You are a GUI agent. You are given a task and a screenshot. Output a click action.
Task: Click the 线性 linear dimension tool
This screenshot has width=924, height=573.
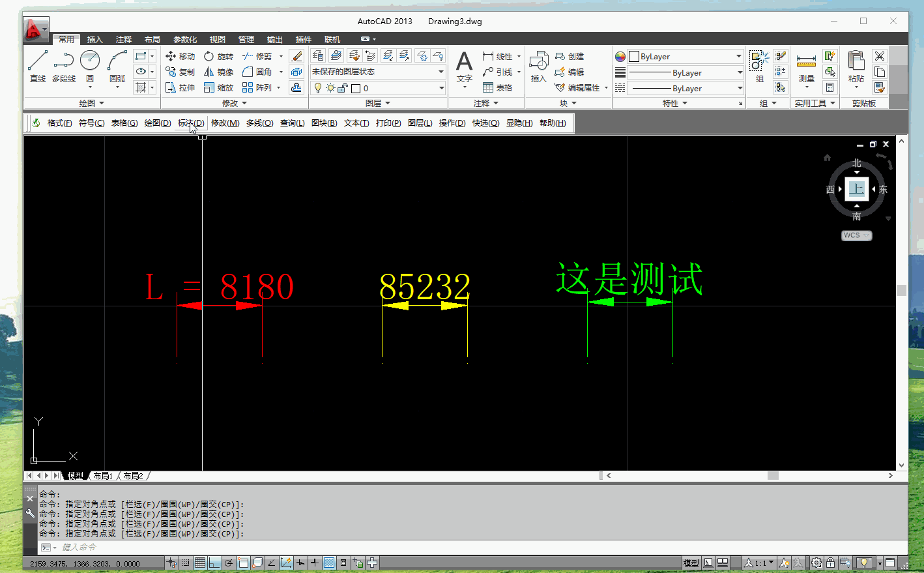[498, 56]
